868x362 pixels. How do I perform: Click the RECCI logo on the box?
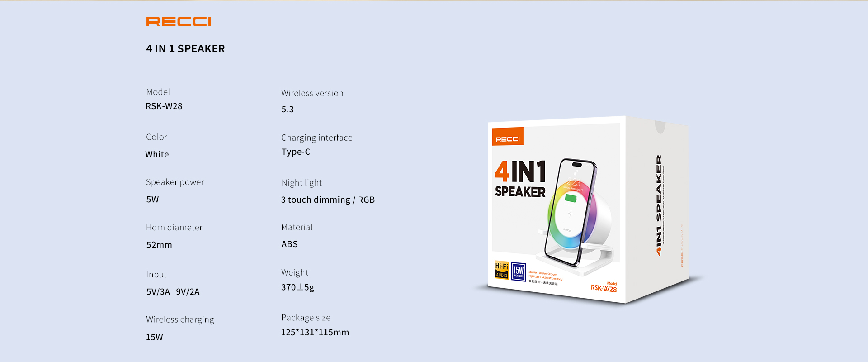click(x=508, y=136)
